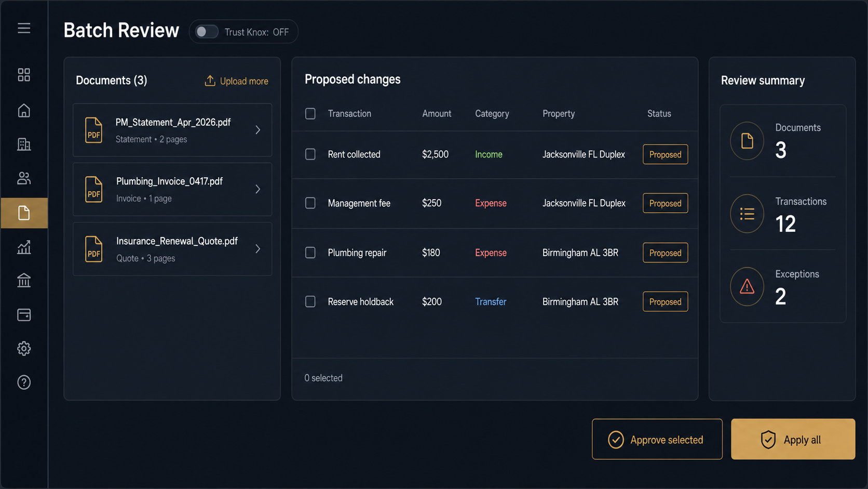The image size is (868, 489).
Task: Click Exceptions count 2
Action: point(780,296)
